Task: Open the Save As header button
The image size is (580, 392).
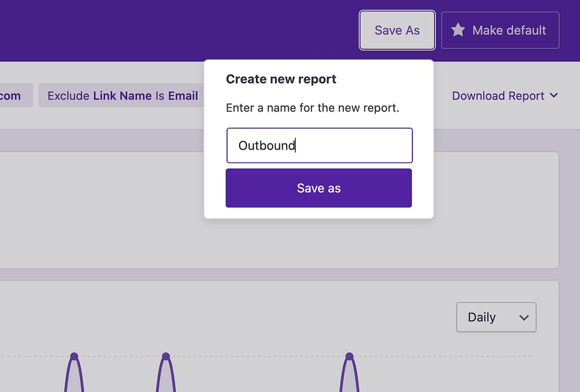Action: (x=397, y=30)
